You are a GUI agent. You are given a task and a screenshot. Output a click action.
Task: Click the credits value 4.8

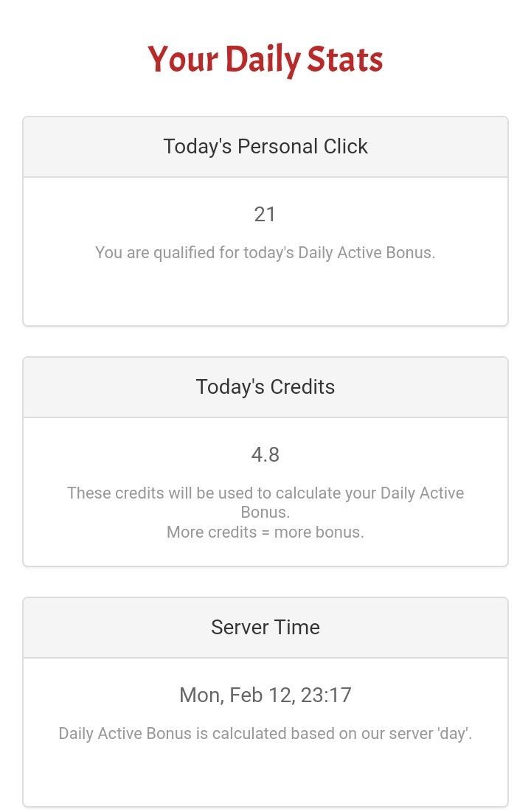[265, 455]
